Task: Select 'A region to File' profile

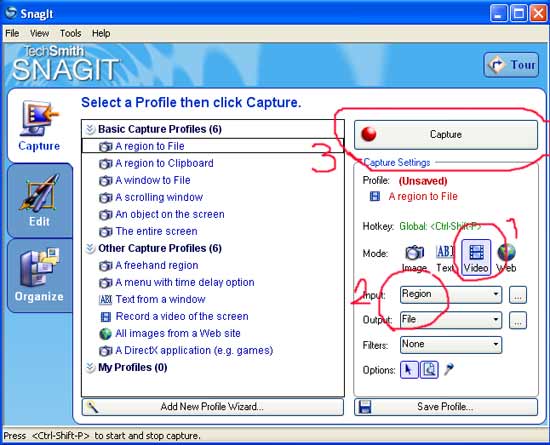Action: (213, 146)
